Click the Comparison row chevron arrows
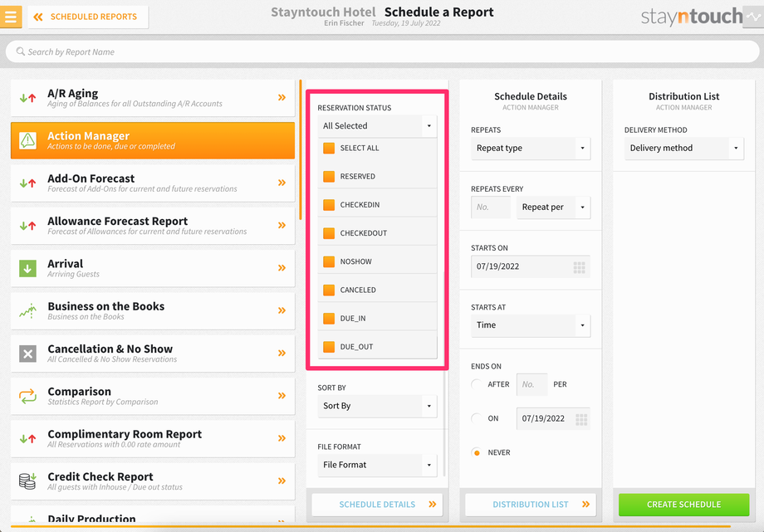 282,396
